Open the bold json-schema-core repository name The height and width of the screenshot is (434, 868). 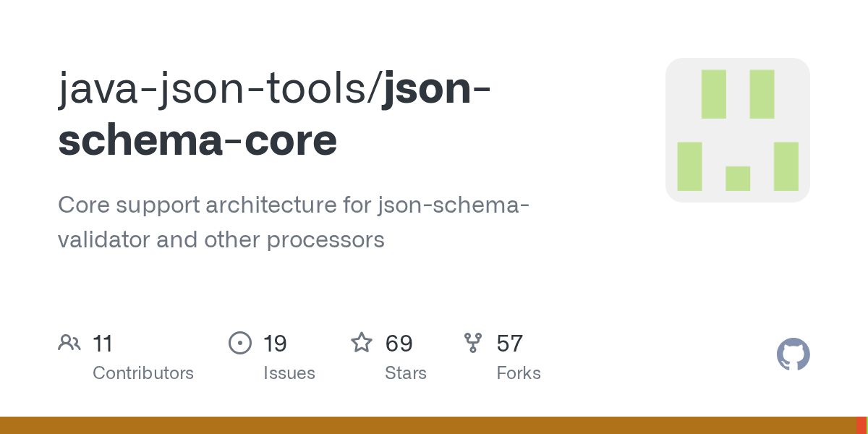pyautogui.click(x=275, y=116)
